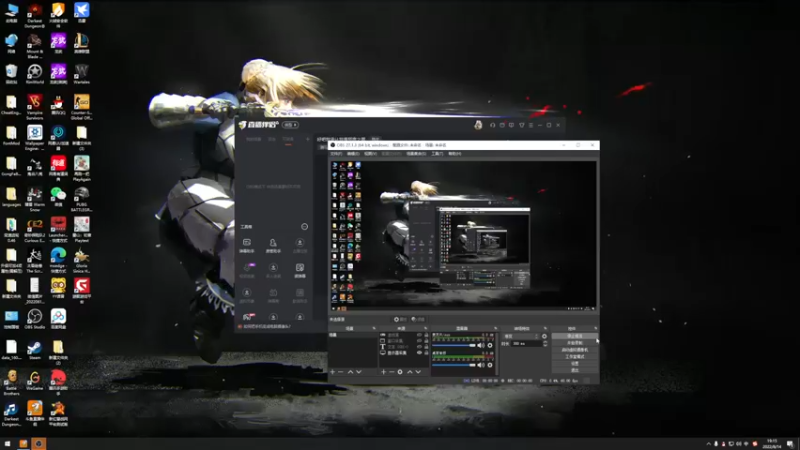Image resolution: width=800 pixels, height=450 pixels.
Task: Open the RimWorld desktop shortcut
Action: coord(35,74)
